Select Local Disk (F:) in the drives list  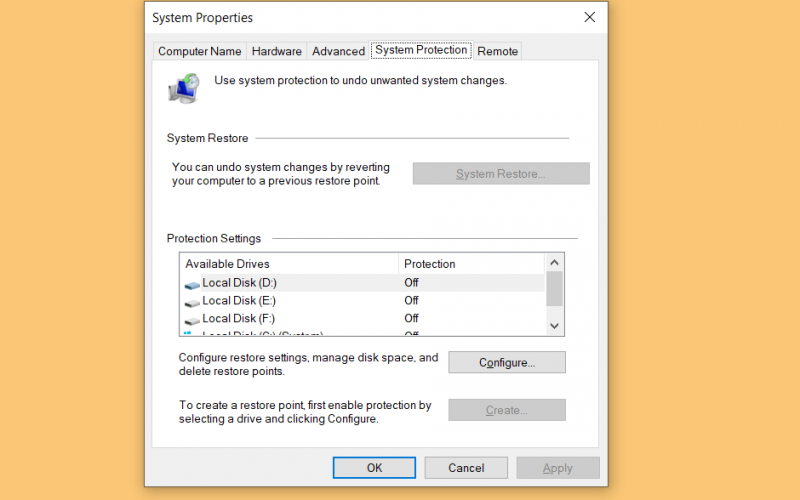(362, 318)
